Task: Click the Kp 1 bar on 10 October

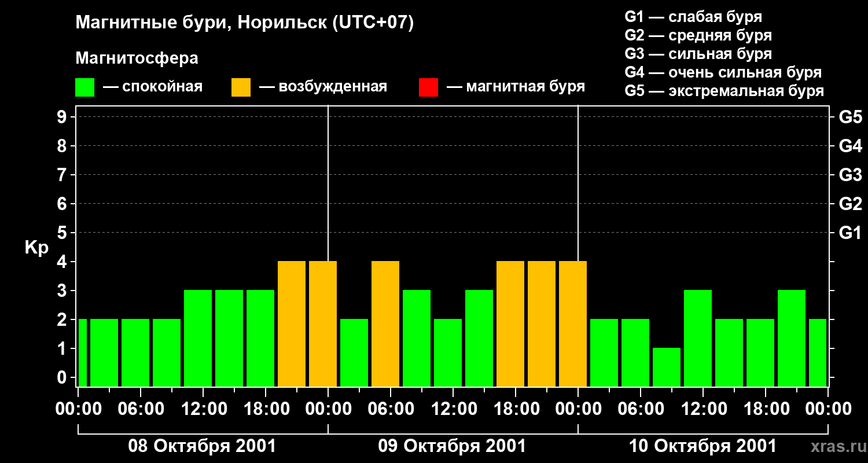Action: pos(667,367)
